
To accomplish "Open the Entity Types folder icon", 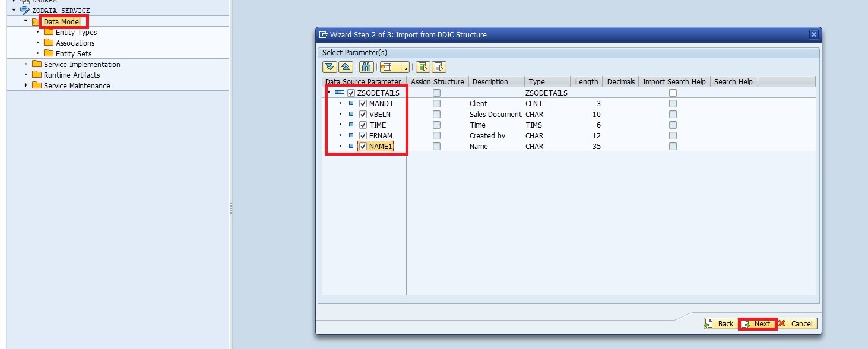I will point(49,32).
